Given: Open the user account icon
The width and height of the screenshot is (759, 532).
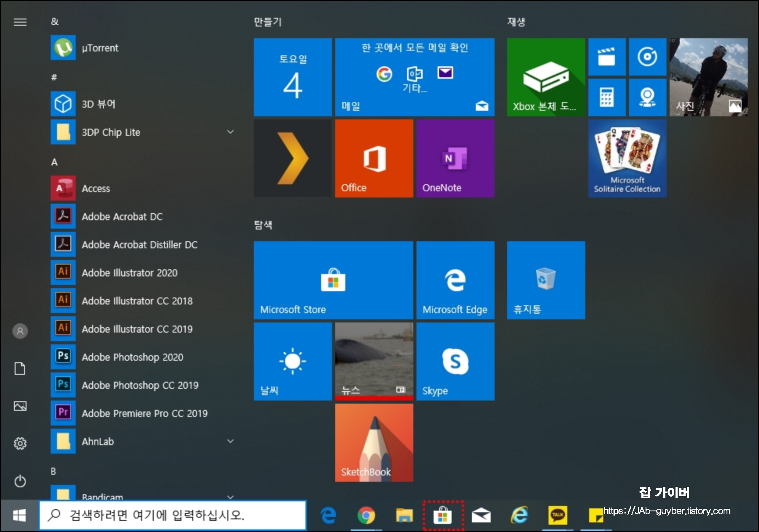Looking at the screenshot, I should [x=20, y=331].
